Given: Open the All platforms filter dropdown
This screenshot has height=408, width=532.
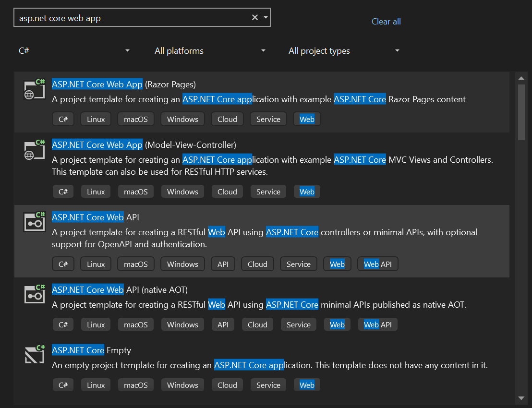Looking at the screenshot, I should click(210, 51).
